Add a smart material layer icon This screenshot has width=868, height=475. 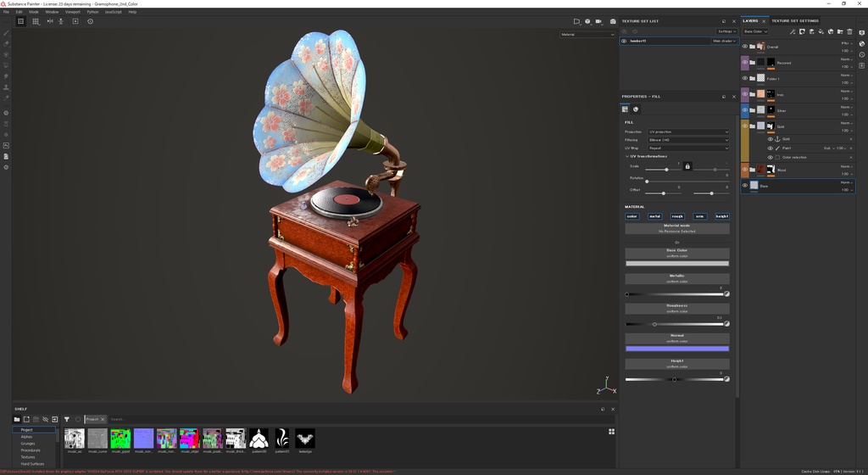coord(831,31)
